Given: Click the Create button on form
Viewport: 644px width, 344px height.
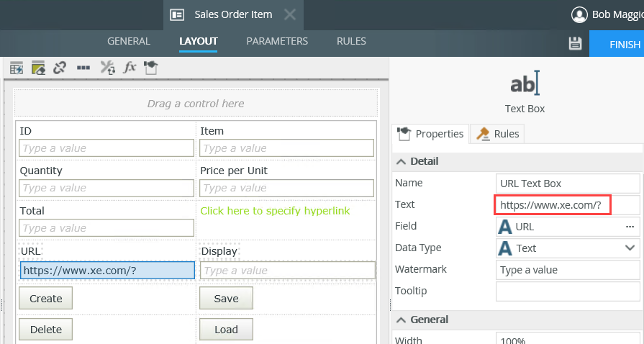Looking at the screenshot, I should coord(46,299).
